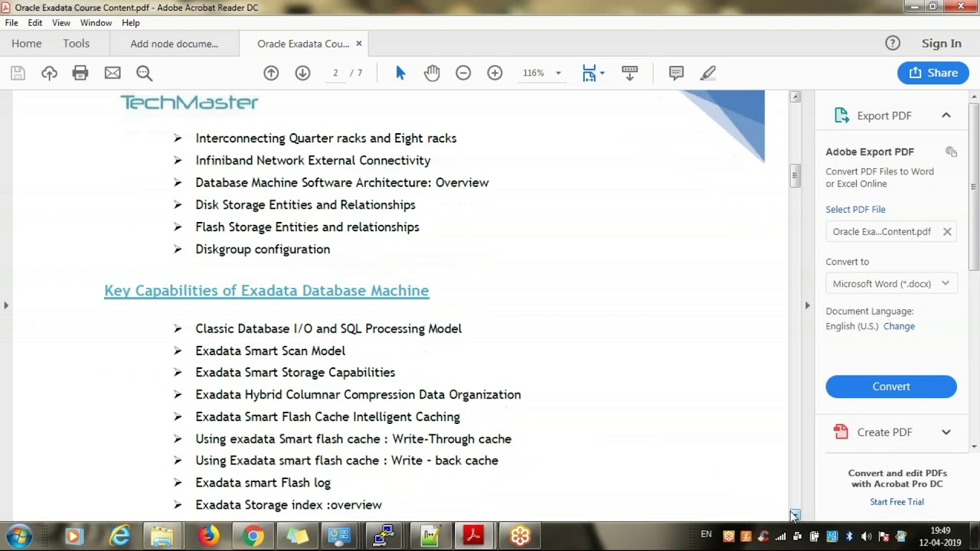Switch to the Home tab
Screen dimensions: 980x551
coord(27,44)
